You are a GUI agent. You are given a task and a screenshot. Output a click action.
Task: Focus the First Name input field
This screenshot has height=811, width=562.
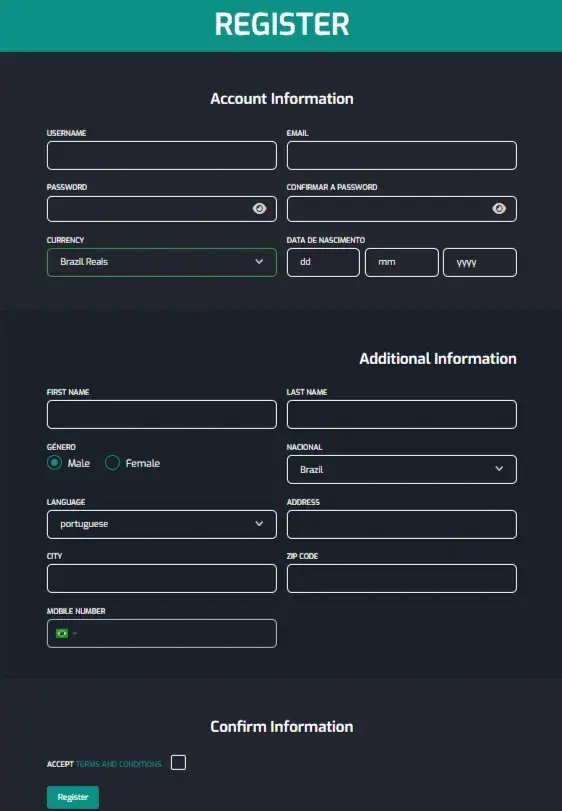click(x=162, y=414)
